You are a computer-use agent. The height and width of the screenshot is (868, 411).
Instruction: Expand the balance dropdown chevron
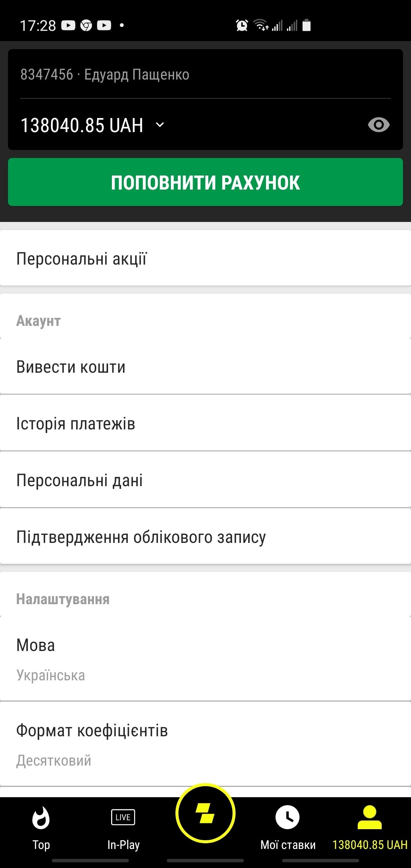tap(160, 124)
